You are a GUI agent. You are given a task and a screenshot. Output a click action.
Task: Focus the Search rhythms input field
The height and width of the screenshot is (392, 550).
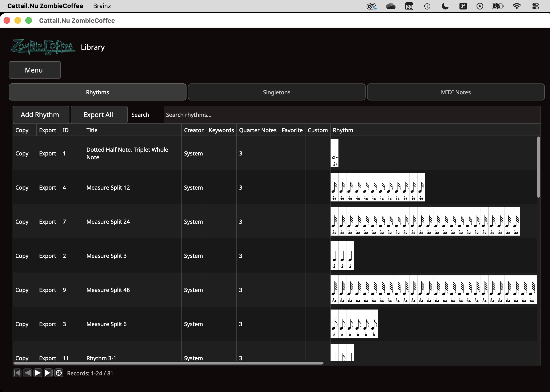pyautogui.click(x=352, y=115)
